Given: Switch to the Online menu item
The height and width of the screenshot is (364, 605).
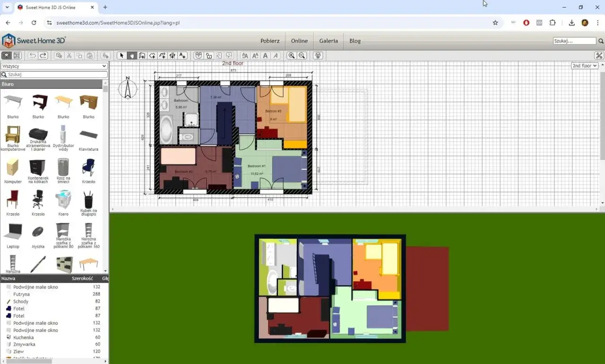Looking at the screenshot, I should [299, 41].
